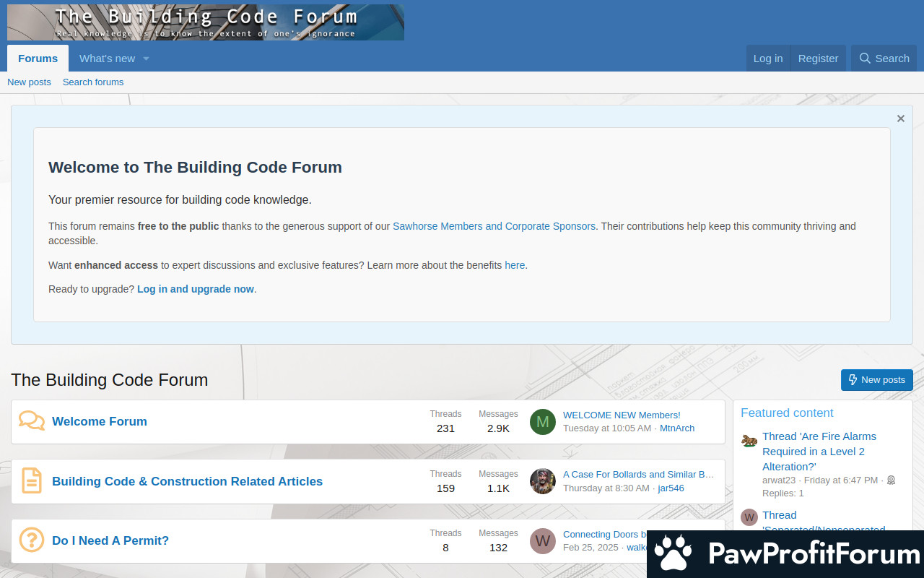Viewport: 924px width, 578px height.
Task: Open Building Code & Construction Related Articles
Action: [x=187, y=481]
